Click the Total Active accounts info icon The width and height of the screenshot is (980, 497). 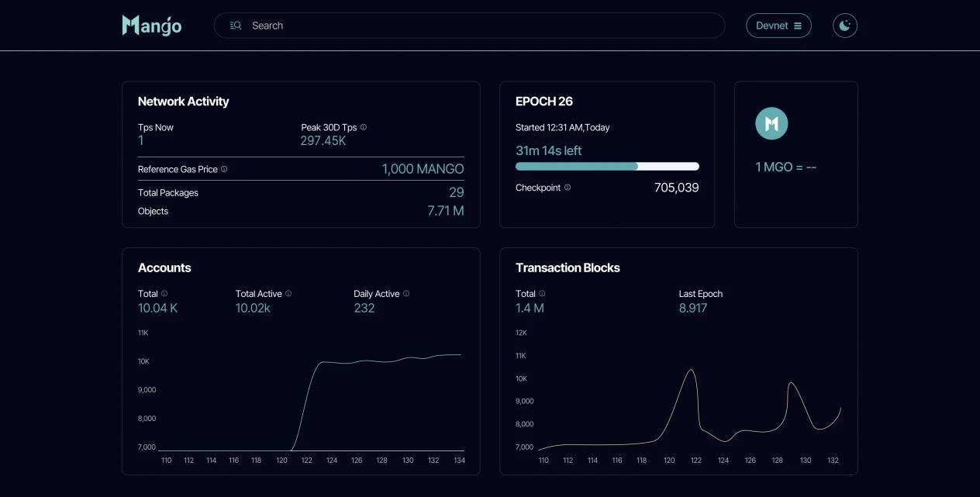click(x=288, y=293)
